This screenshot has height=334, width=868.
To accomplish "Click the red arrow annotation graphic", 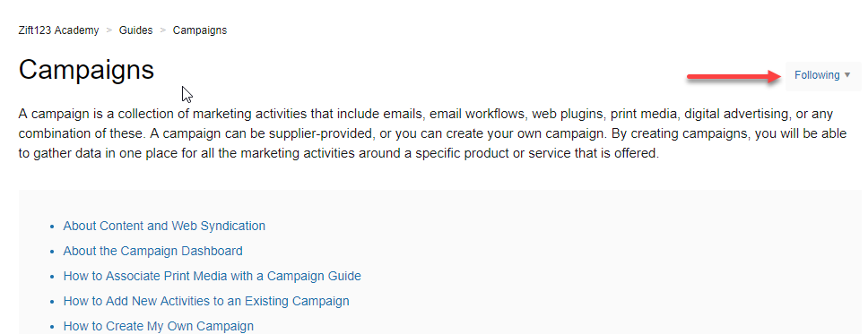I will 733,77.
